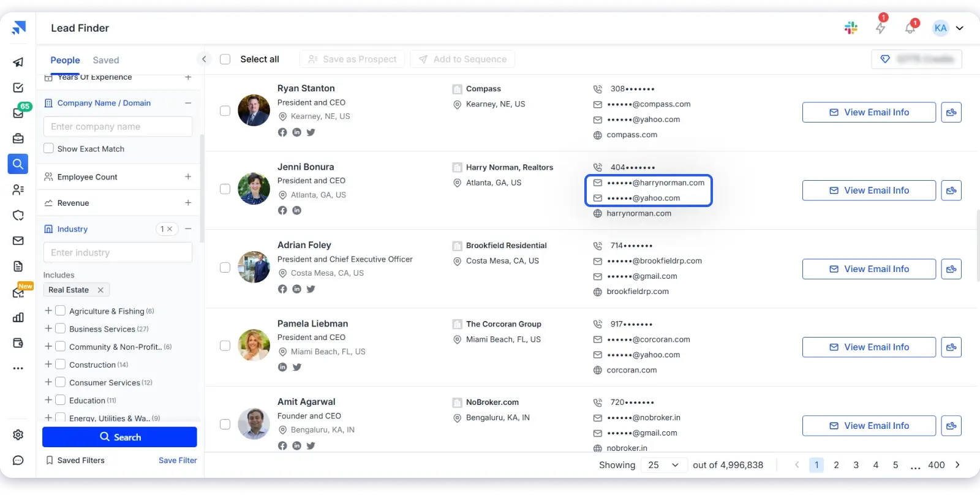Switch to the Saved tab

pyautogui.click(x=106, y=60)
